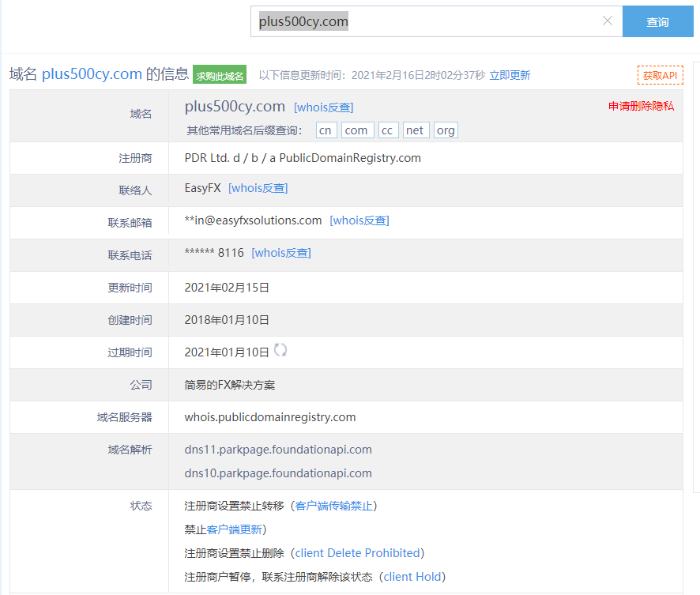Open the 客户端传输禁止 status link
700x595 pixels.
pos(335,506)
